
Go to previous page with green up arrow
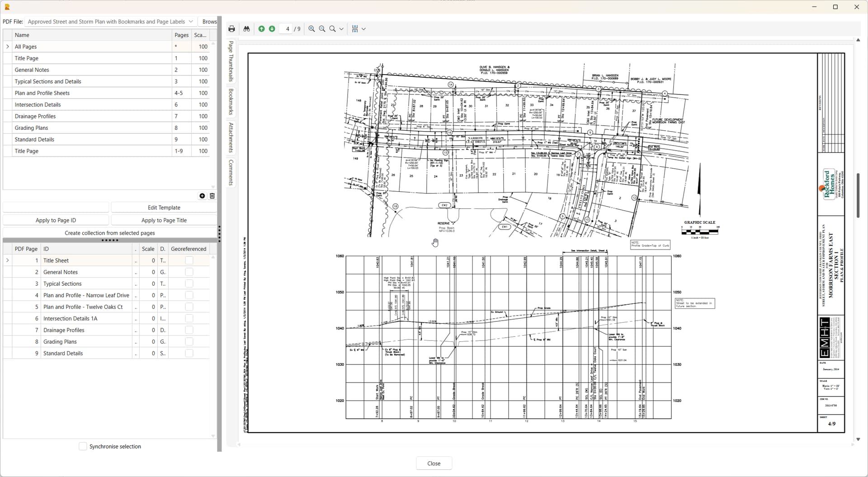click(x=261, y=29)
